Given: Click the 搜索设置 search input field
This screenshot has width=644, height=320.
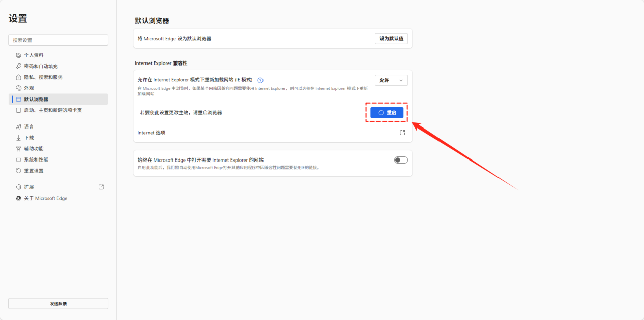Looking at the screenshot, I should pos(58,40).
